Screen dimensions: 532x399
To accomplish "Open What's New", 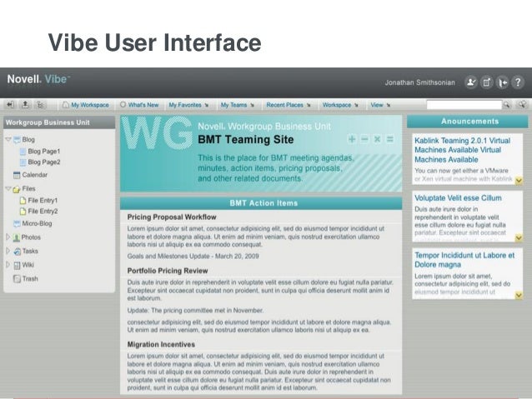I will point(139,105).
